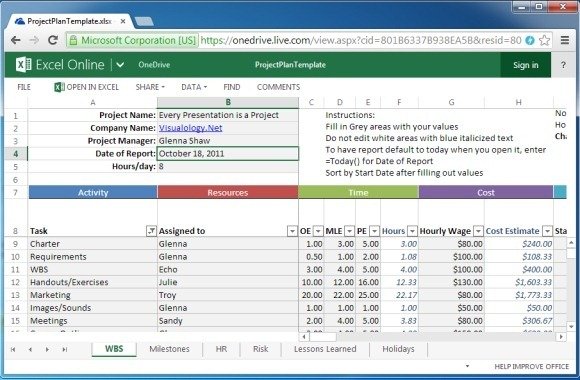The height and width of the screenshot is (380, 580).
Task: Switch to the Lessons Learned sheet tab
Action: [x=325, y=349]
